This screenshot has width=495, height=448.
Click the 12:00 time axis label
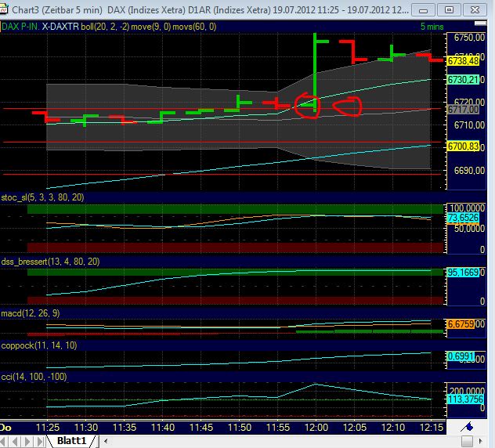tap(316, 428)
